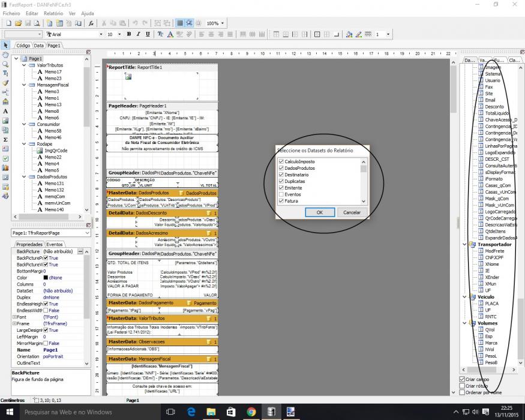Uncheck CalculoImposto dataset

[x=281, y=161]
